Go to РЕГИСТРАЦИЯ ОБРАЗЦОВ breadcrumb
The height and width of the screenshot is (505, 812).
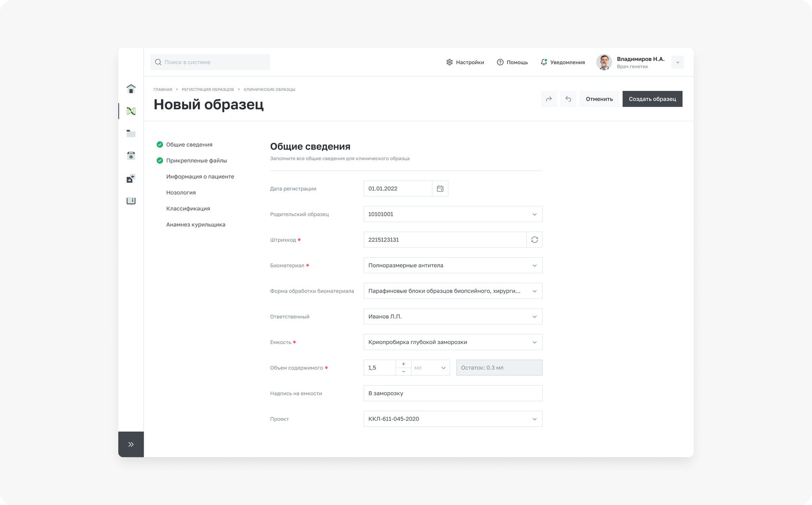point(208,89)
